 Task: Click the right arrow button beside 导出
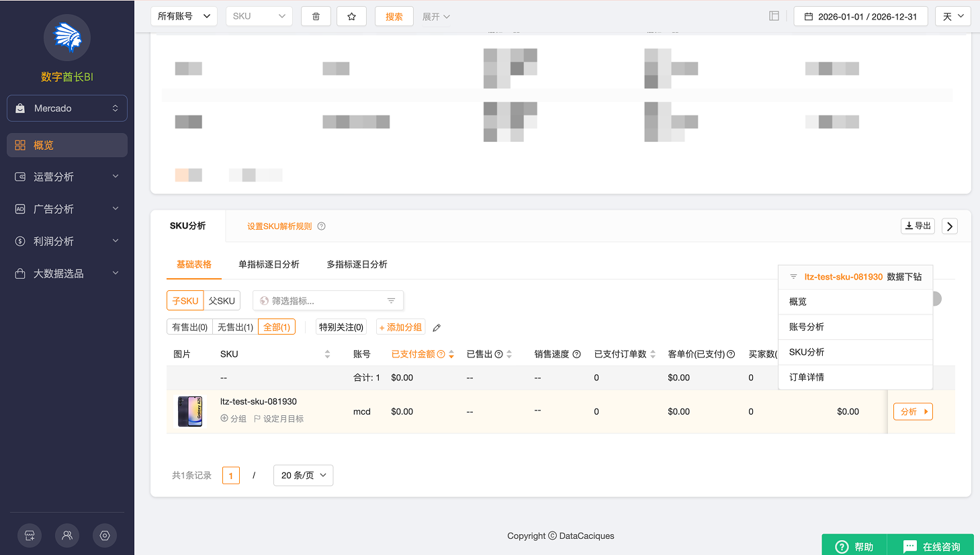tap(949, 226)
